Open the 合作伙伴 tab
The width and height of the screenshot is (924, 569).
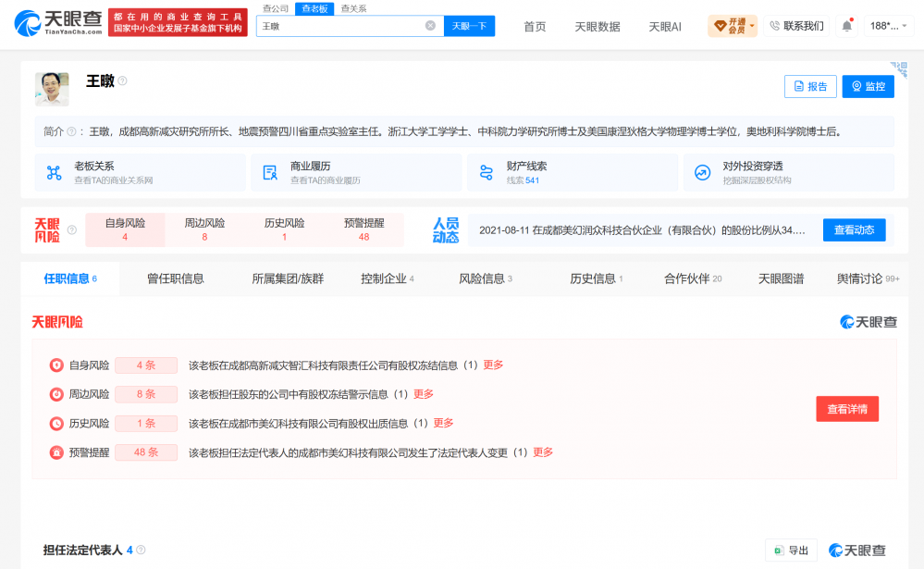tap(693, 278)
